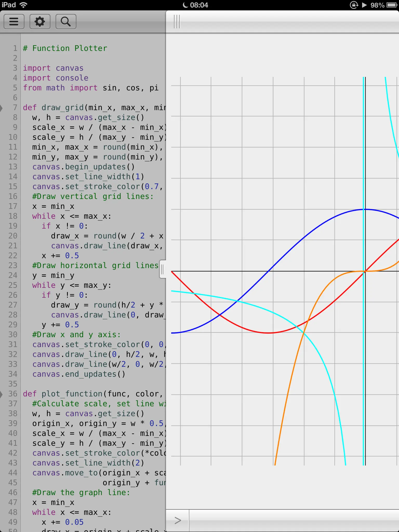Open the search magnifier button
This screenshot has width=399, height=532.
coord(66,22)
